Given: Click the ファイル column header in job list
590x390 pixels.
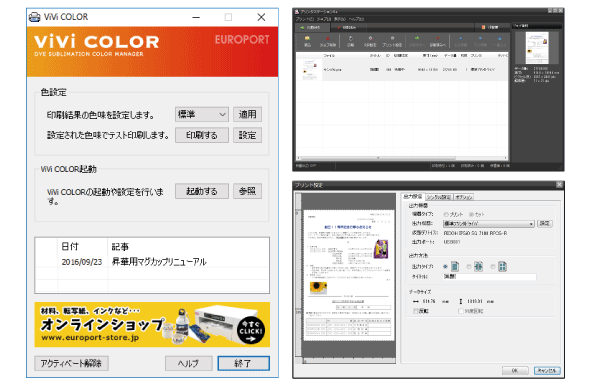Looking at the screenshot, I should (329, 55).
